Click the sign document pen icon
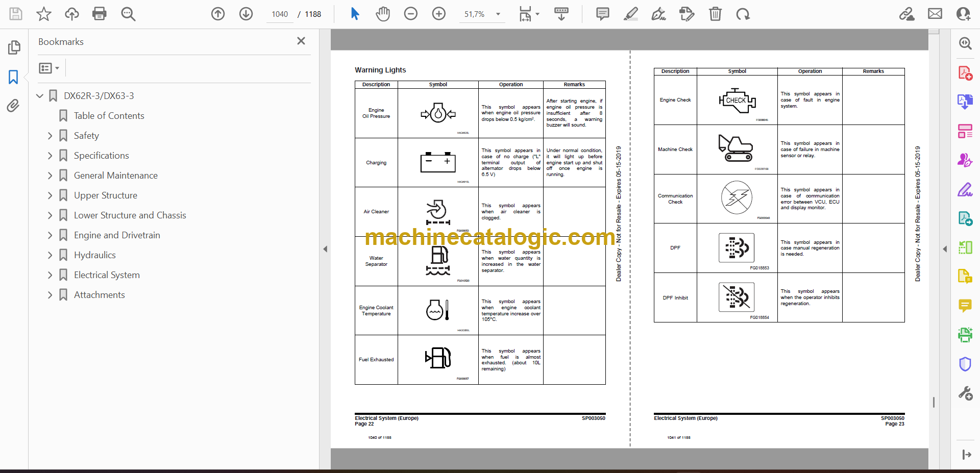The image size is (980, 473). [659, 14]
